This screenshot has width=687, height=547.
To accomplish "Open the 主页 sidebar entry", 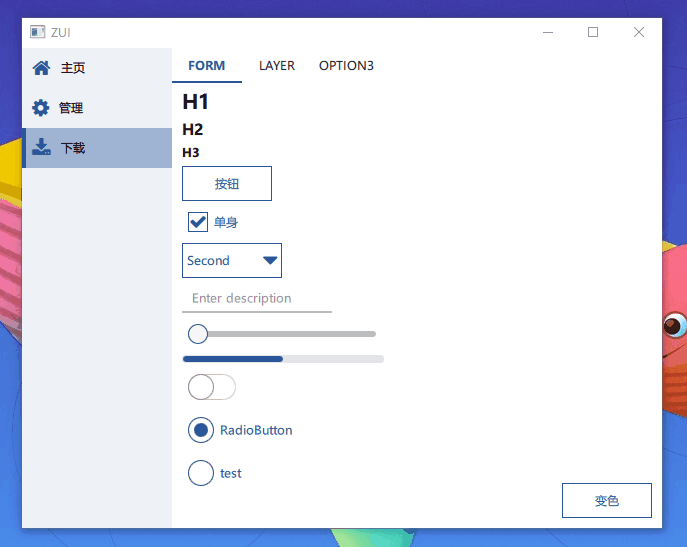I will click(97, 68).
